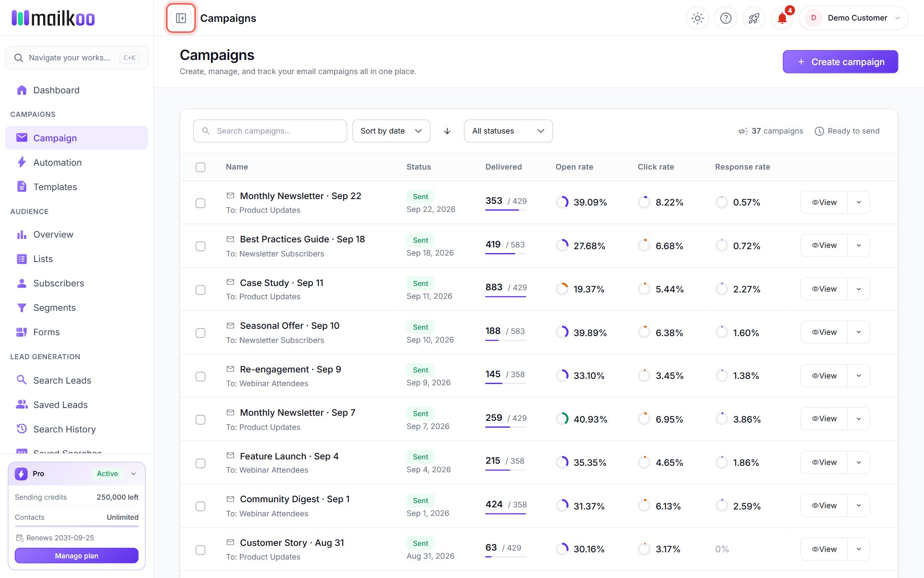This screenshot has height=578, width=924.
Task: Click the Lists icon in sidebar
Action: pyautogui.click(x=21, y=259)
